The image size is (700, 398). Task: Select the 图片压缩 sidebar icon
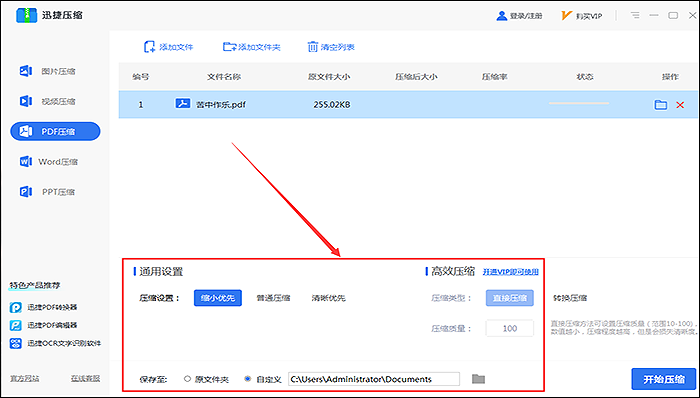click(x=25, y=71)
